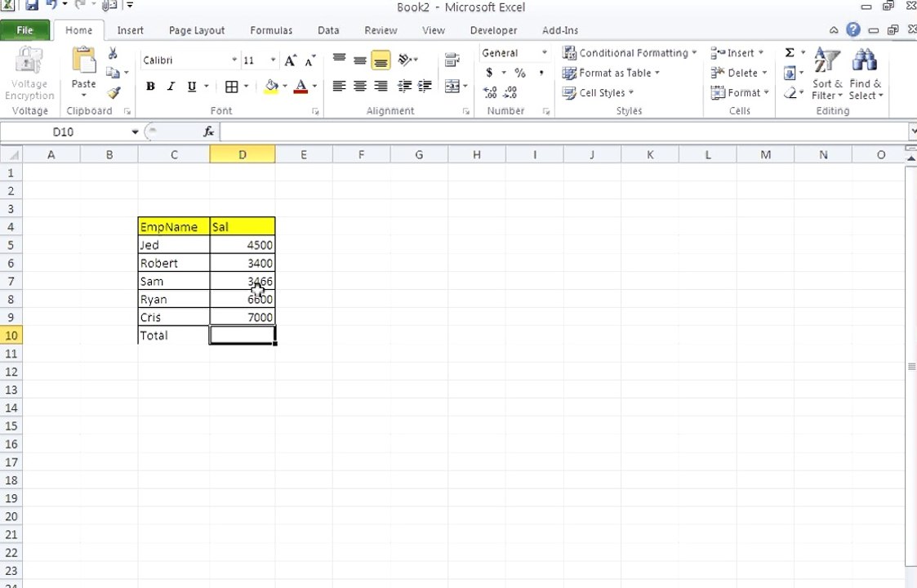Toggle Top Align
The height and width of the screenshot is (588, 917).
click(339, 59)
